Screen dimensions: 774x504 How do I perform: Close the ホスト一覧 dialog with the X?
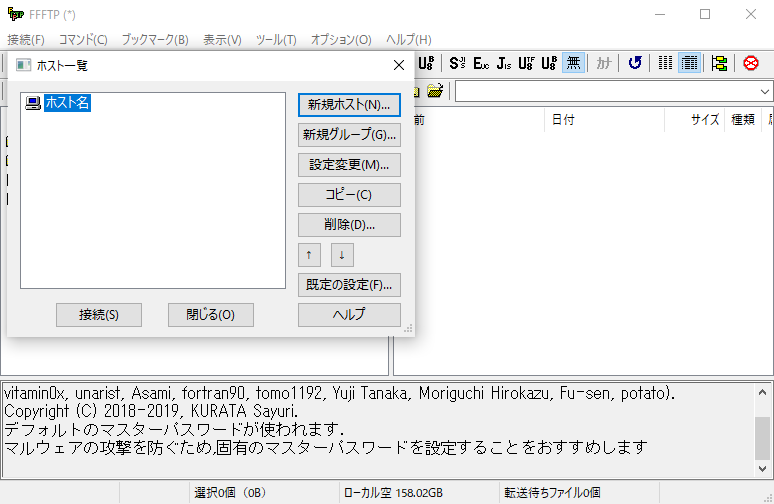pyautogui.click(x=399, y=65)
